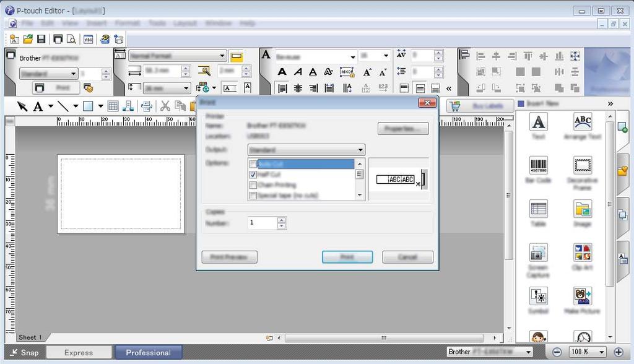Viewport: 634px width, 364px height.
Task: Open the 100 % zoom level dropdown
Action: (x=588, y=352)
